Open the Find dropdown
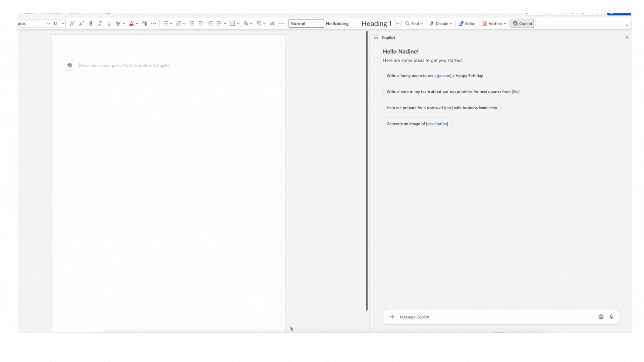Image resolution: width=644 pixels, height=362 pixels. pos(414,23)
